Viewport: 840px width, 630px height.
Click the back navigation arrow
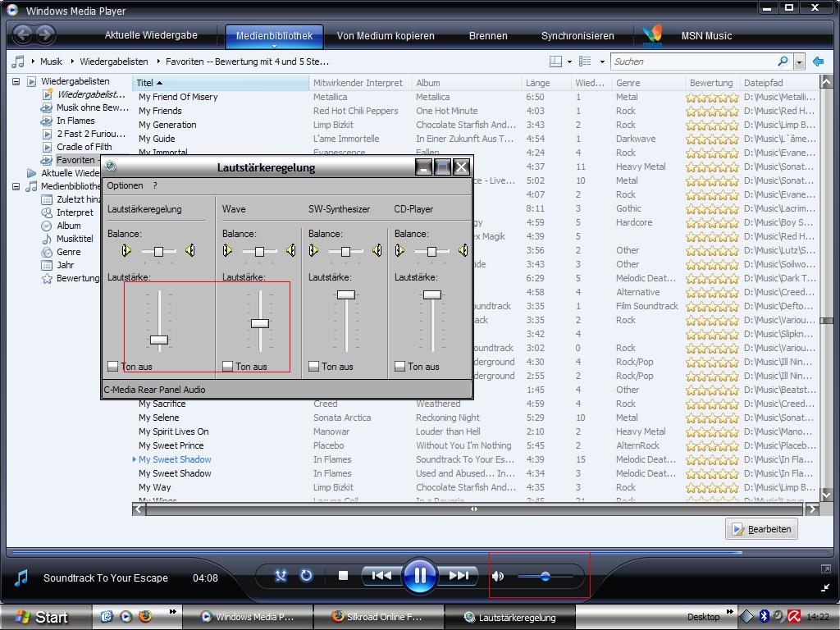pos(22,34)
